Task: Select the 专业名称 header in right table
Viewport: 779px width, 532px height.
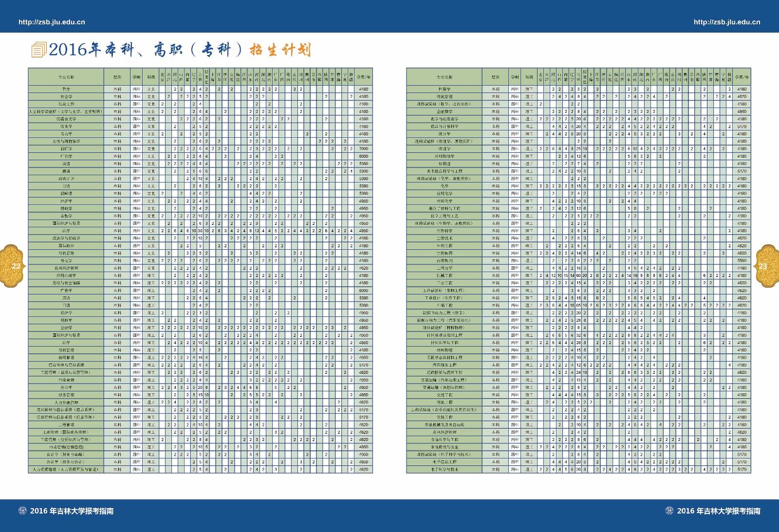Action: [444, 77]
